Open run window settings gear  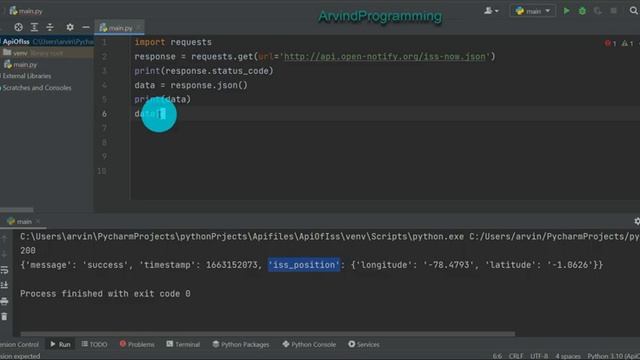[x=636, y=221]
